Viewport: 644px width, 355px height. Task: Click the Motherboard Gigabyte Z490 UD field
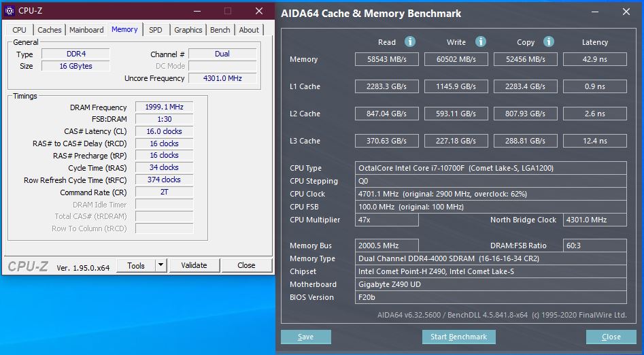(x=491, y=284)
